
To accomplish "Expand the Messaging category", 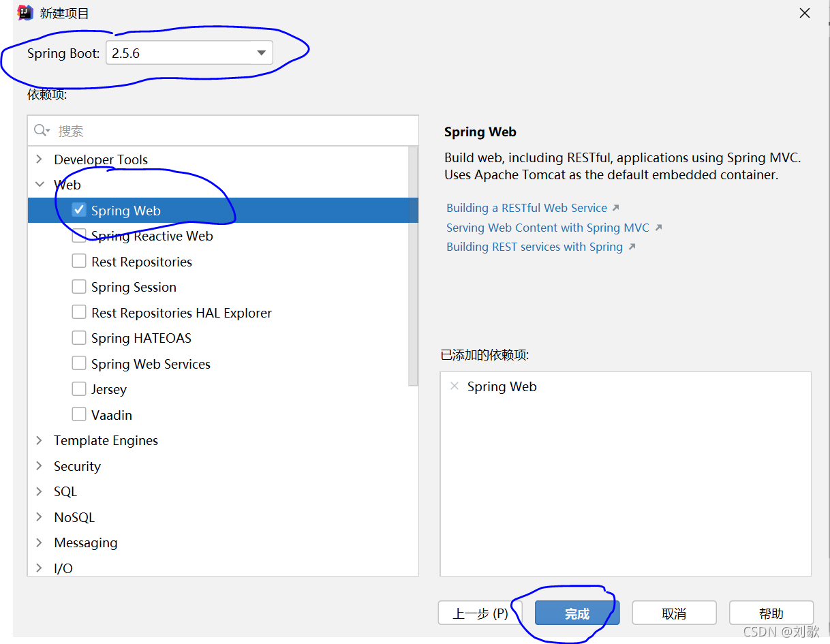I will [40, 542].
